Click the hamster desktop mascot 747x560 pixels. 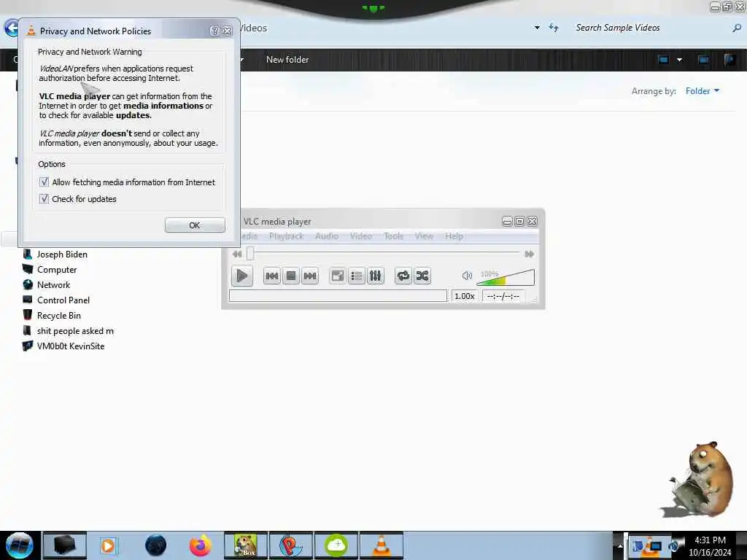(x=699, y=480)
